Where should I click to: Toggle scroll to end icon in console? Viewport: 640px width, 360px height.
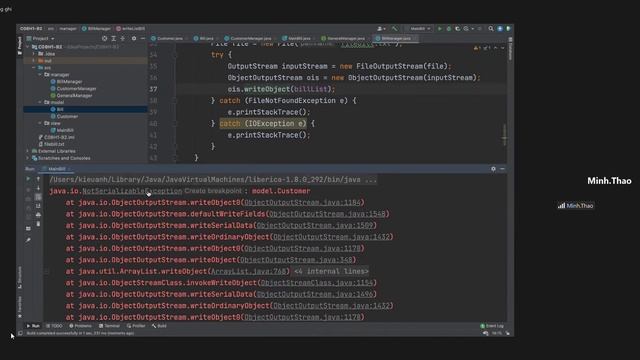pos(38,206)
